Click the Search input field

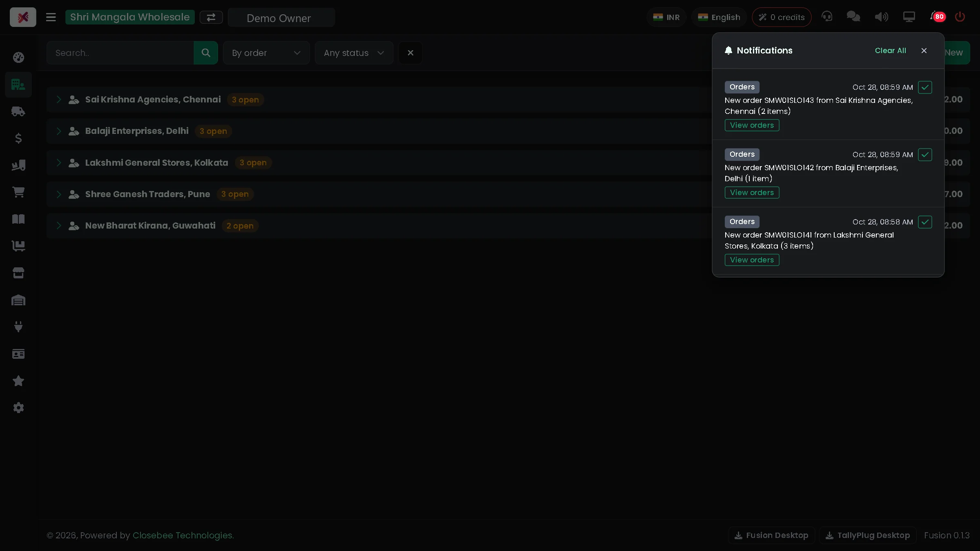[x=120, y=53]
